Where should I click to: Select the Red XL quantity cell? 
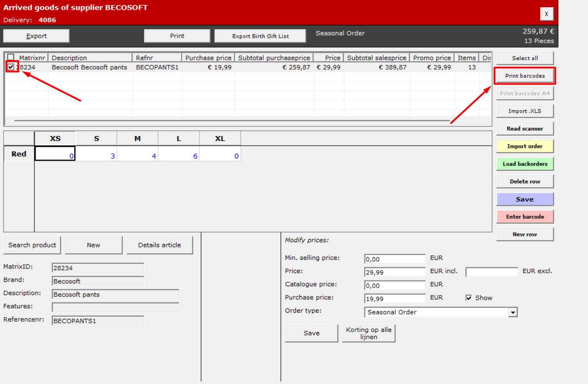(x=220, y=154)
